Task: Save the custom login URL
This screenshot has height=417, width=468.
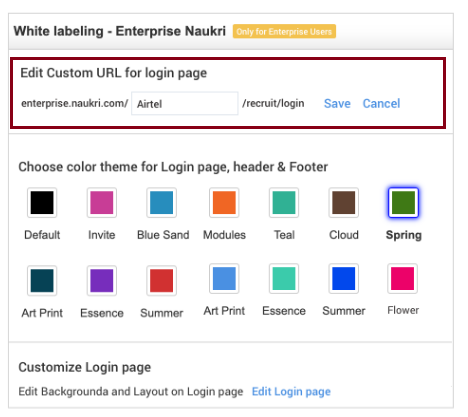Action: tap(337, 103)
